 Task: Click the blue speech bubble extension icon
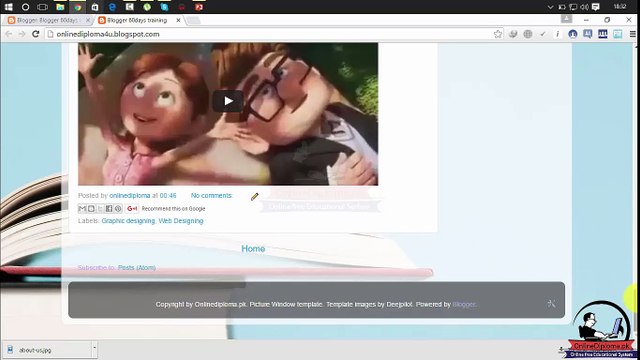click(588, 34)
